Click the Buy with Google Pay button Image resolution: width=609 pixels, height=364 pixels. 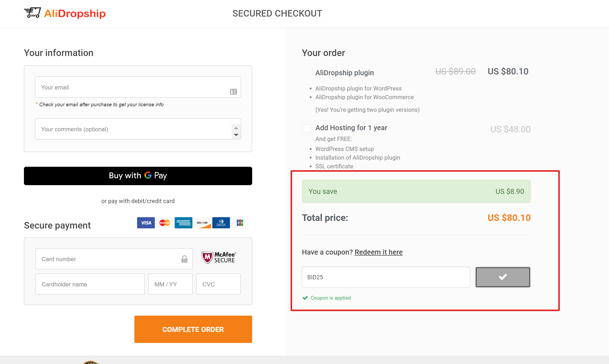[138, 176]
